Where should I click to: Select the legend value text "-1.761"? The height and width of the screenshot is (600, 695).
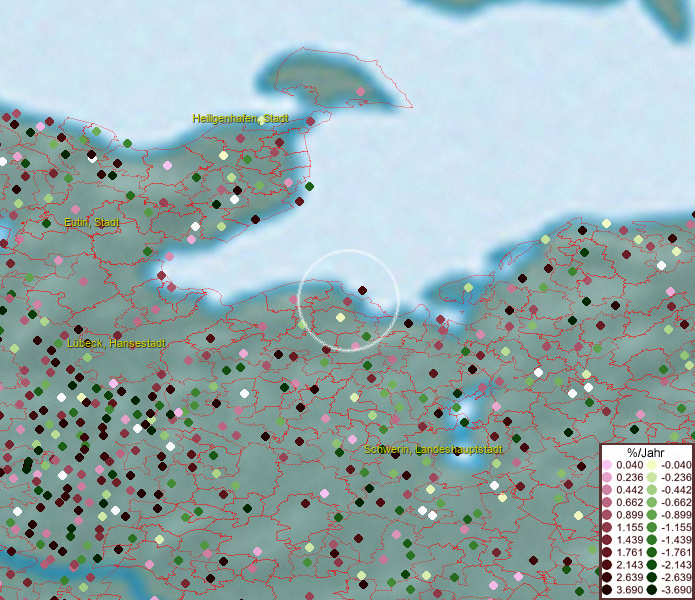676,552
